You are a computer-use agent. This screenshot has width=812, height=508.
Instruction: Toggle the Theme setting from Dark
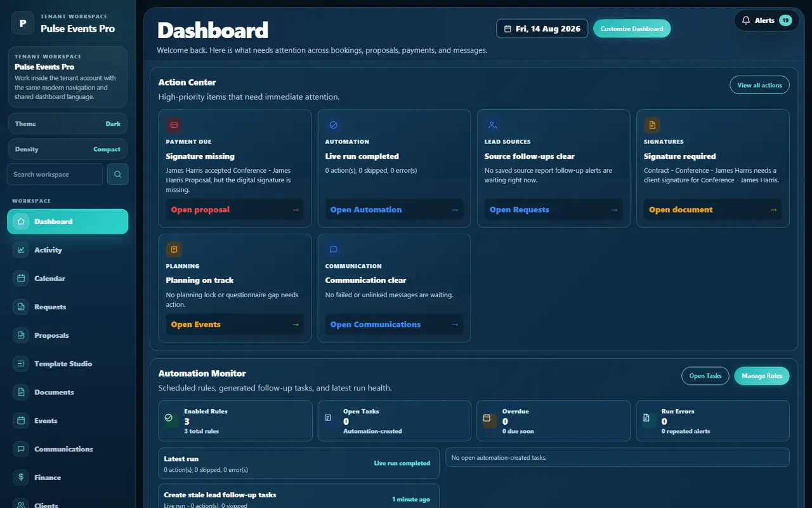(x=67, y=124)
